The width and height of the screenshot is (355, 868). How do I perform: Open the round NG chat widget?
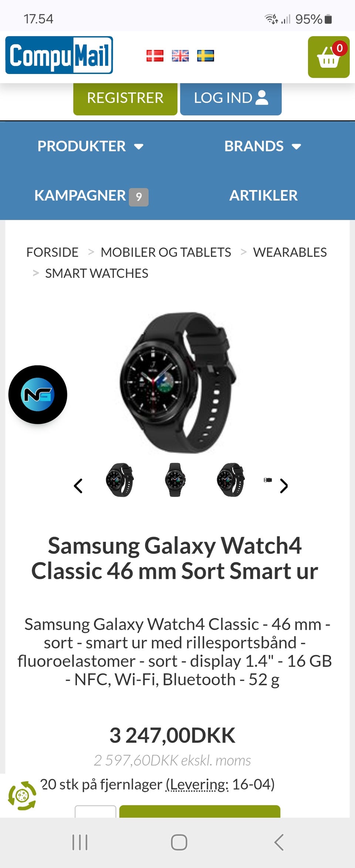click(38, 395)
